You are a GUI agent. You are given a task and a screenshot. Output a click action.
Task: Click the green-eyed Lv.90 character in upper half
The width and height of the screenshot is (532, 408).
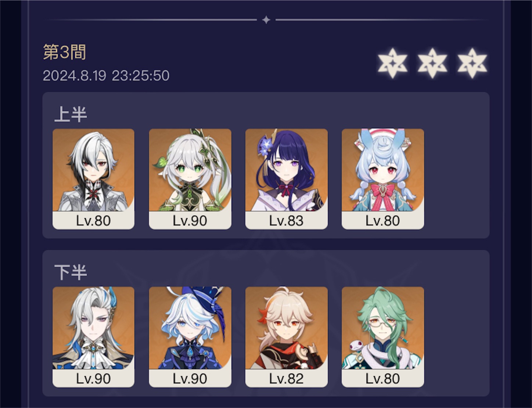(190, 179)
